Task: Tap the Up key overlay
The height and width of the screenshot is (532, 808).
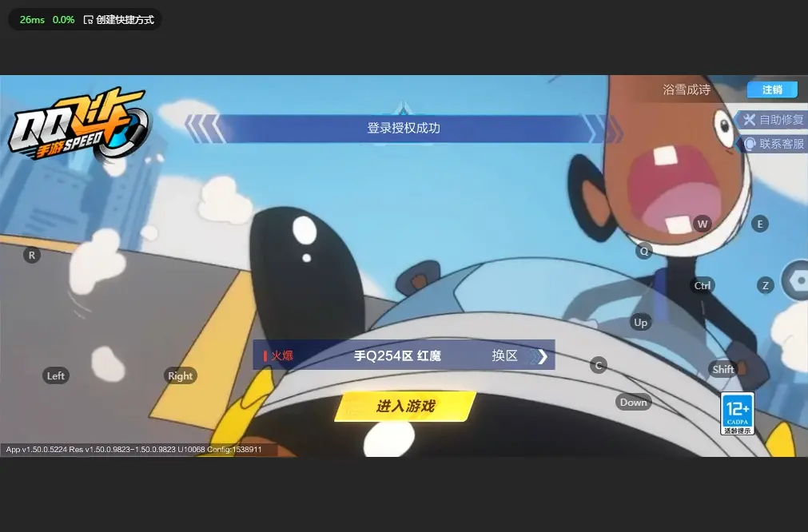Action: point(640,323)
